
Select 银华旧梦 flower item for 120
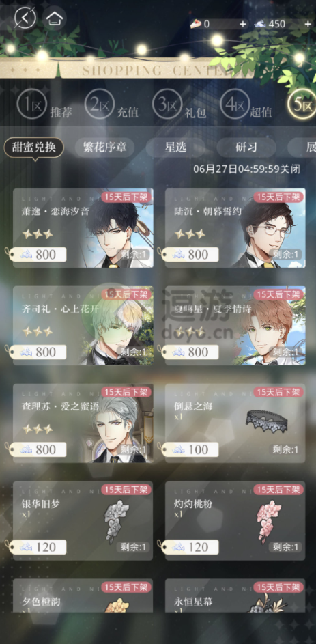pos(83,521)
